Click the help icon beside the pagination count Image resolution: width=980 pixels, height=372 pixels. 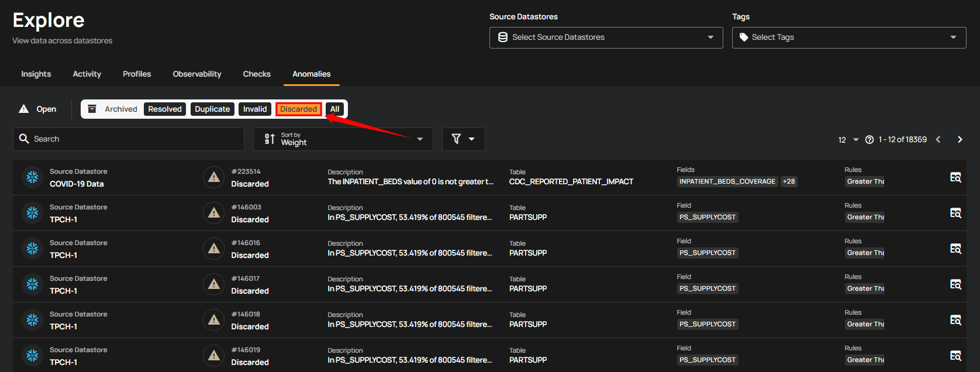pyautogui.click(x=869, y=140)
